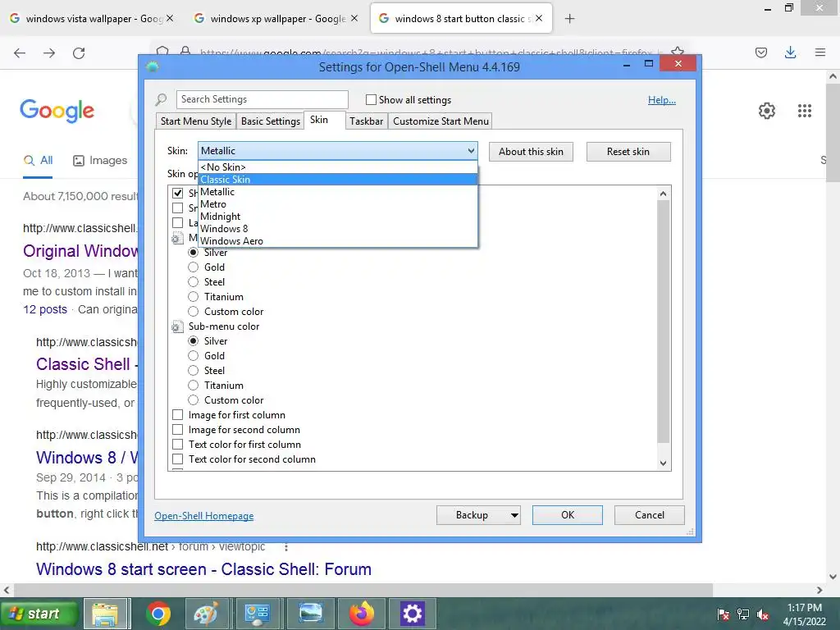The width and height of the screenshot is (840, 630).
Task: Go back in Firefox browser
Action: 20,53
